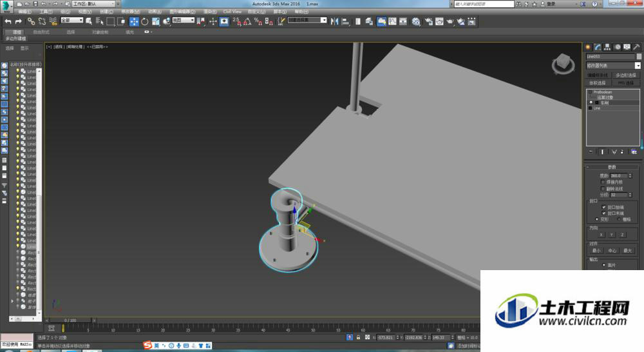
Task: Undo with the main toolbar arrow
Action: 8,21
